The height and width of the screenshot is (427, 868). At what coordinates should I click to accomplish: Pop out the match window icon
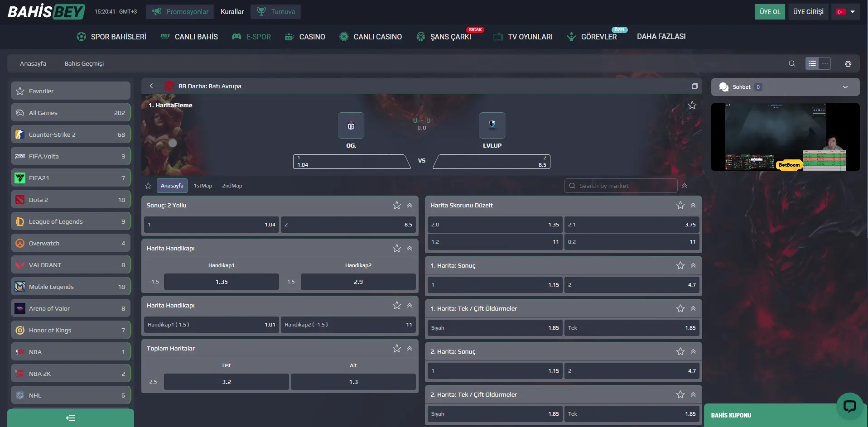[x=694, y=86]
